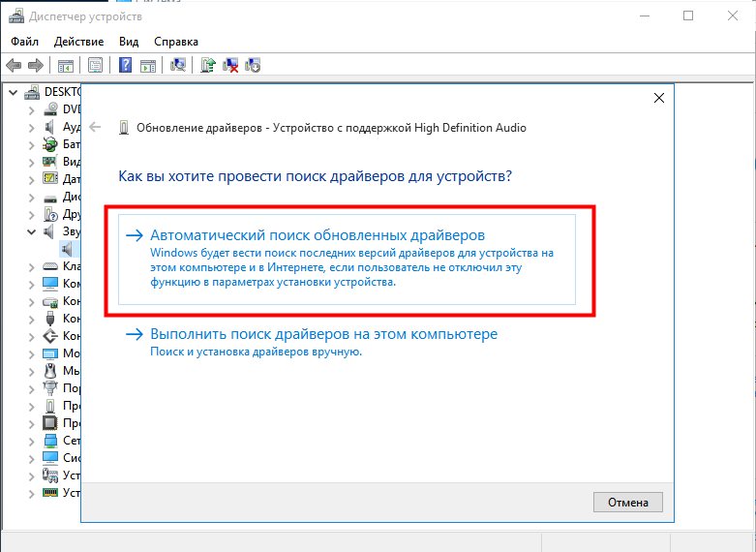Close the driver update dialog with X
Viewport: 756px width, 552px height.
tap(659, 98)
